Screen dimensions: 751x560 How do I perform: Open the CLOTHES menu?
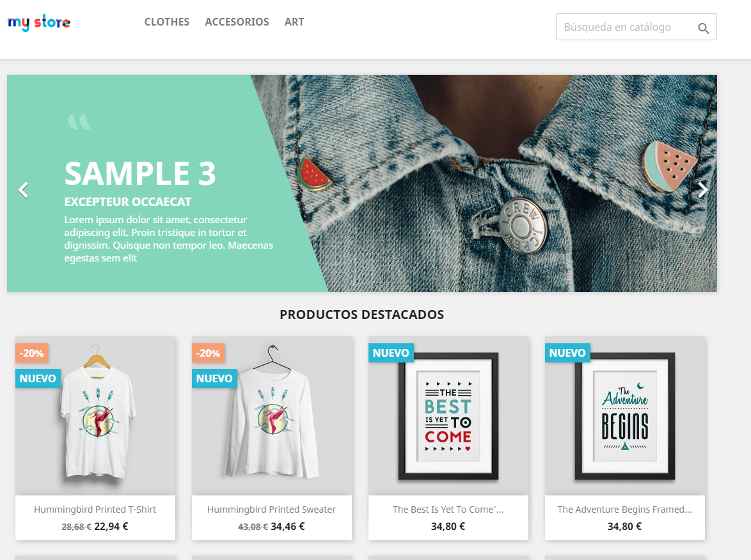click(x=167, y=22)
